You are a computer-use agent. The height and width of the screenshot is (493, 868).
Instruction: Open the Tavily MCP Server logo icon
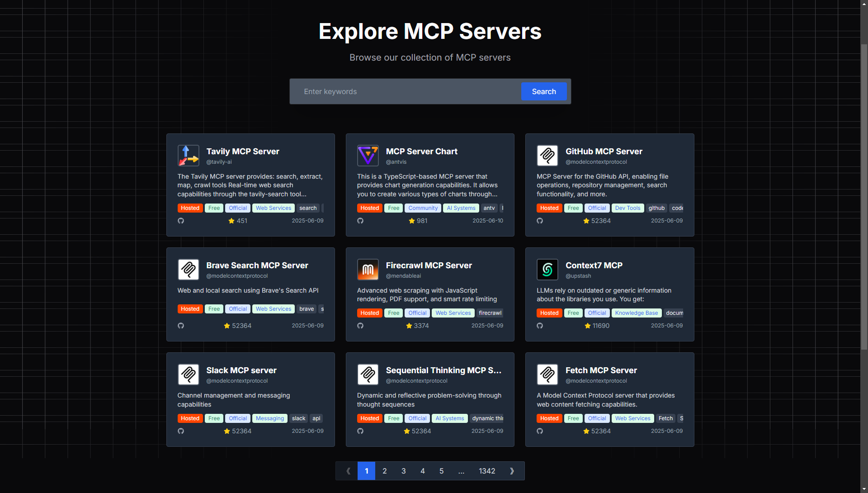click(x=189, y=156)
